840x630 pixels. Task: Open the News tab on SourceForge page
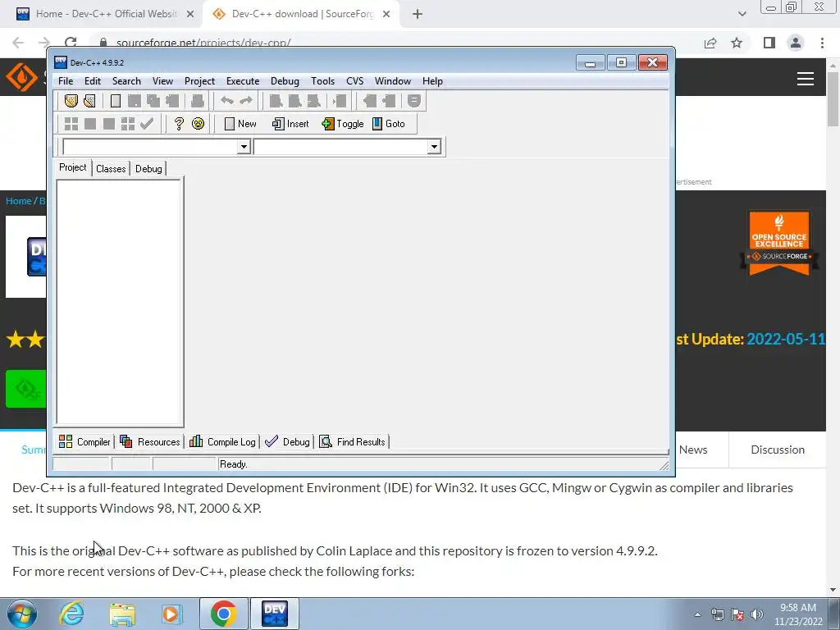[693, 450]
